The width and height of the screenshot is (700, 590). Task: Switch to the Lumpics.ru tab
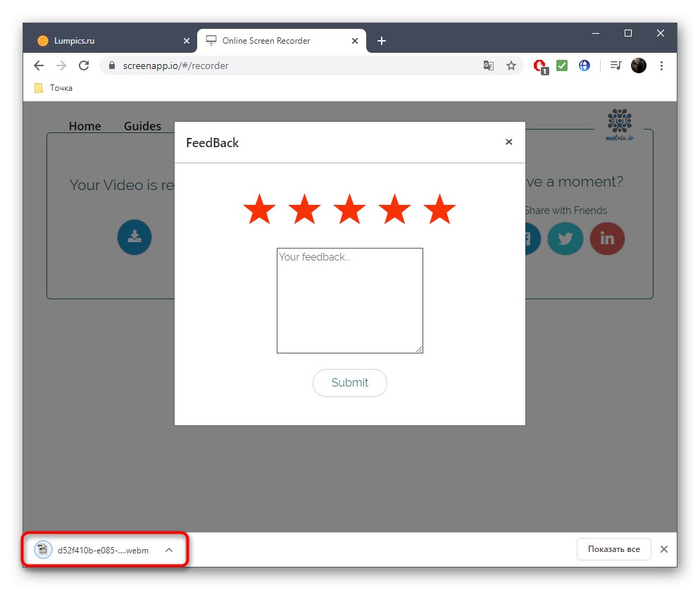coord(106,40)
